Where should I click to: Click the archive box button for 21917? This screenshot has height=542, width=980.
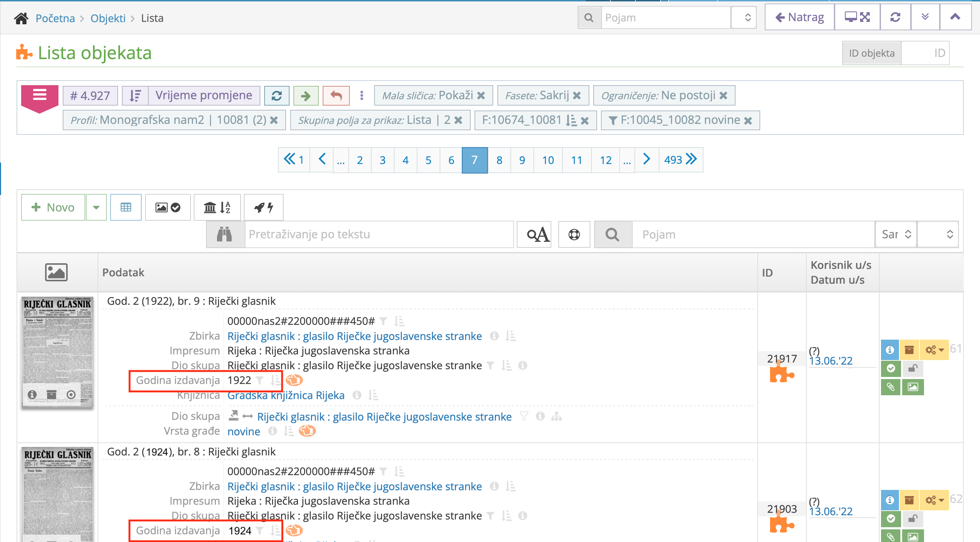tap(909, 349)
